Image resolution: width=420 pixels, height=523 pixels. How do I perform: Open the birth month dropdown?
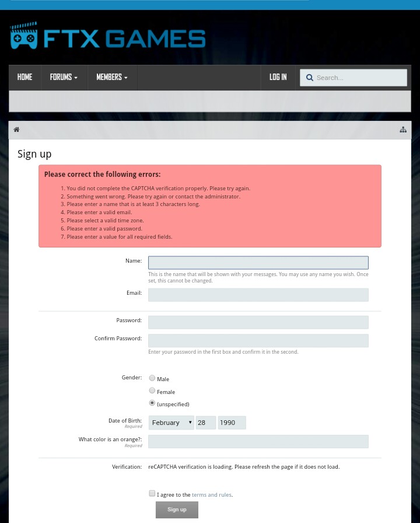pyautogui.click(x=171, y=423)
